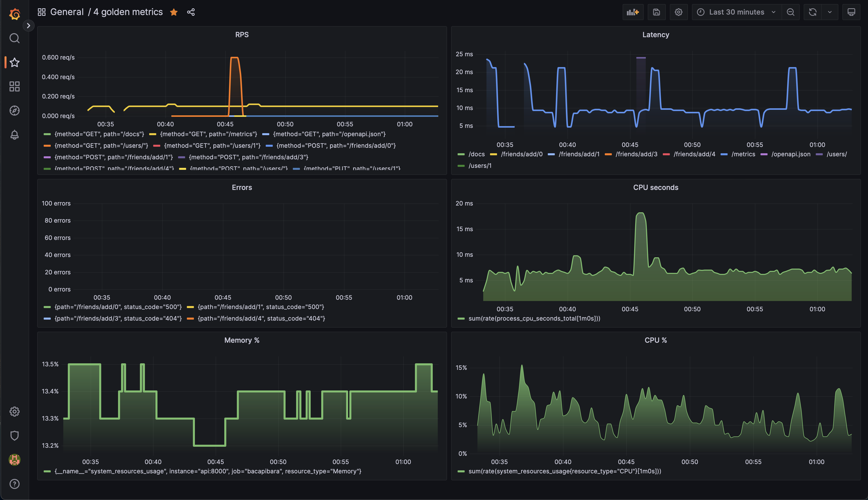Open Server Admin shield icon
The height and width of the screenshot is (500, 868).
point(14,435)
